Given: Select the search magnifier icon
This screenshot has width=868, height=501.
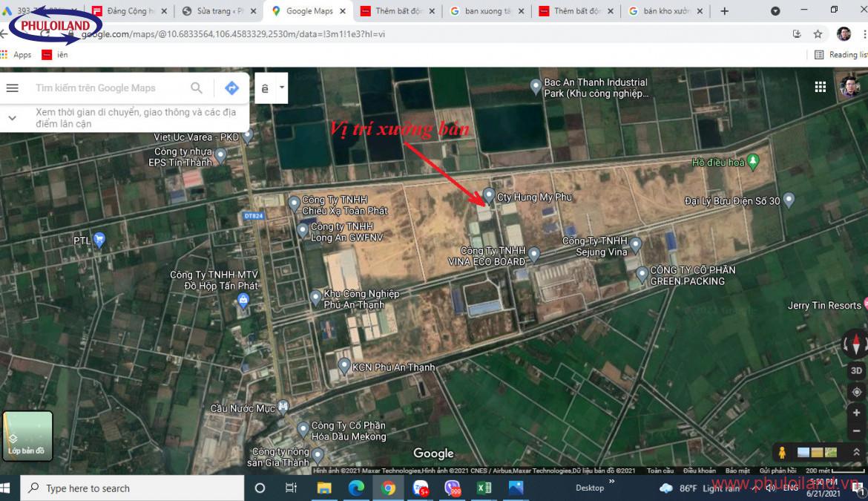Looking at the screenshot, I should [196, 88].
